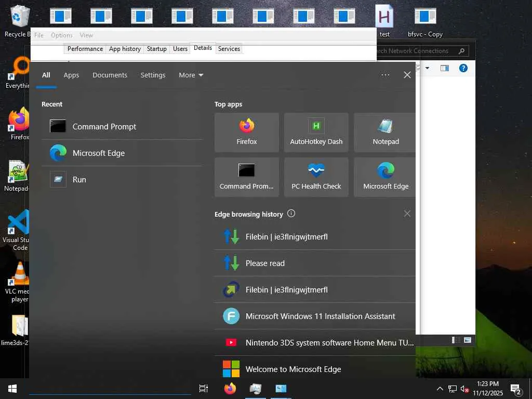
Task: Open the notification center icon
Action: [x=516, y=389]
